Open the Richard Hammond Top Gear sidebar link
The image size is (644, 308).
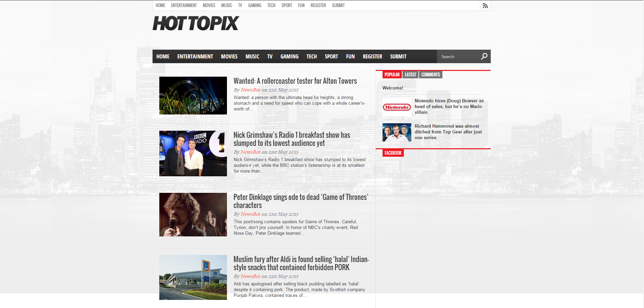(x=448, y=132)
